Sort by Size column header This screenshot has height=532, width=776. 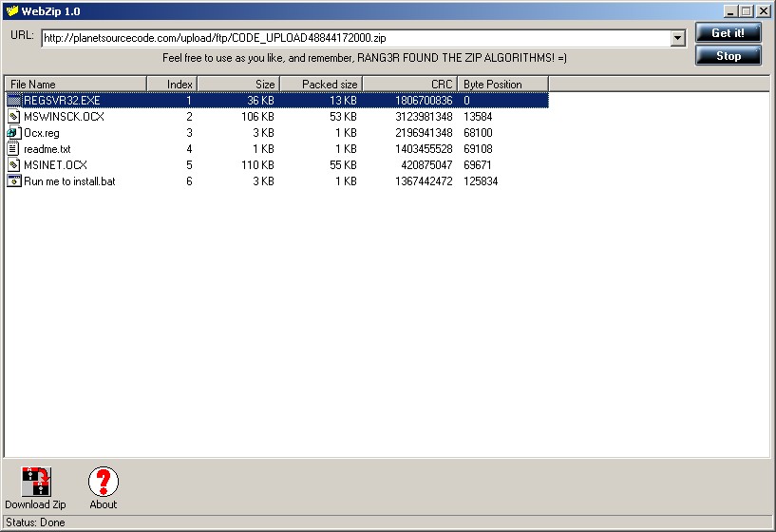tap(238, 85)
